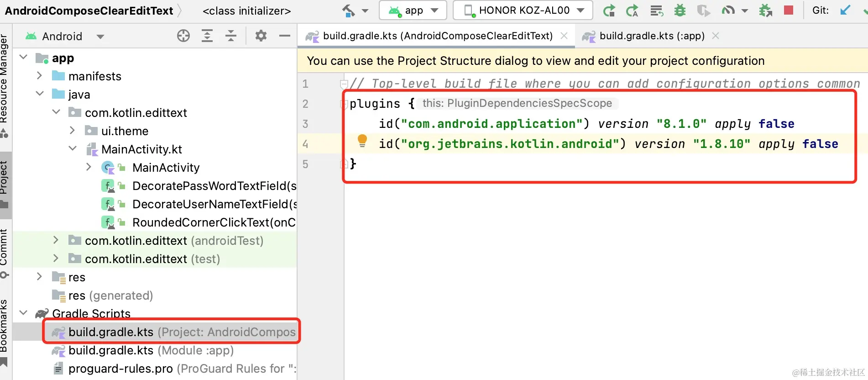Select the app module in tree
Screen dimensions: 868x380
click(63, 58)
